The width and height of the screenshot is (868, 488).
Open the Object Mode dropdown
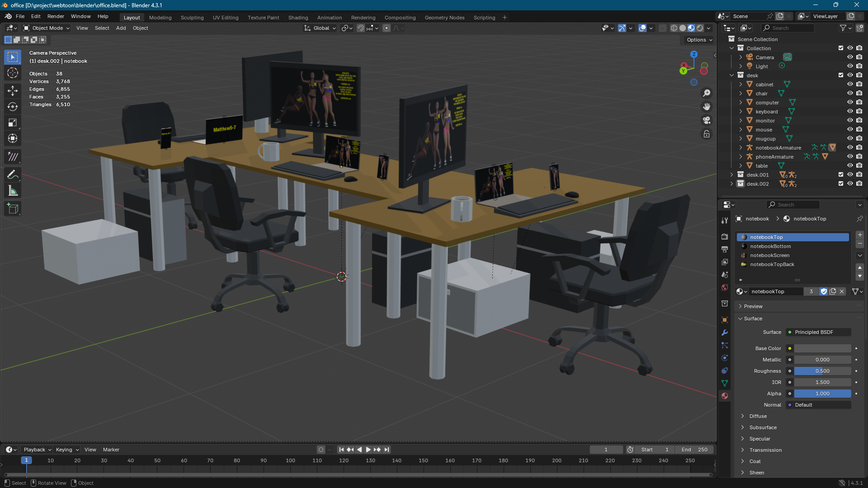coord(47,28)
